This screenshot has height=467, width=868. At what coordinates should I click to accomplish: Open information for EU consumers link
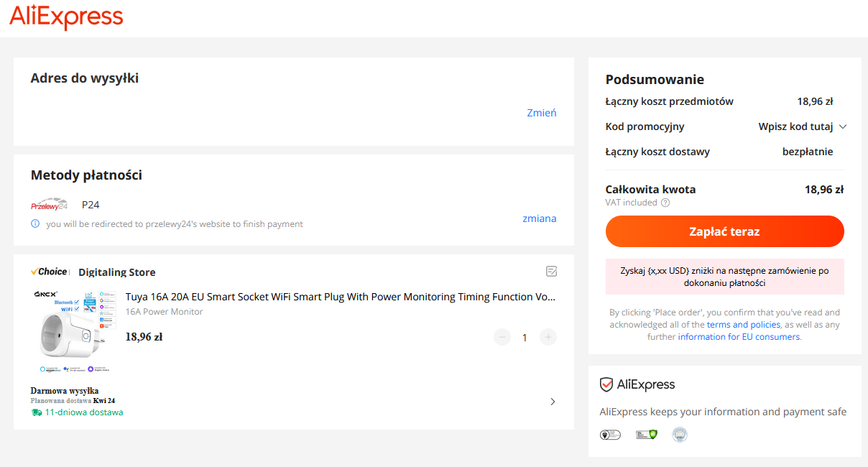(739, 337)
